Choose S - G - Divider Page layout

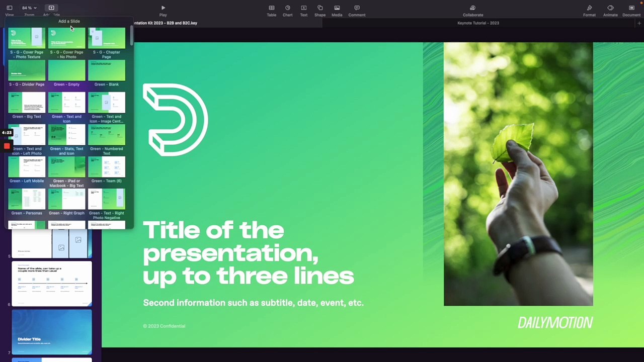[x=27, y=70]
